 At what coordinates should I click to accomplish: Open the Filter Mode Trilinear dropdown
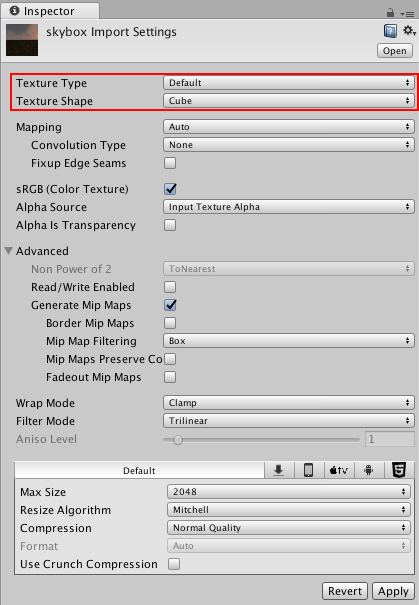coord(289,421)
